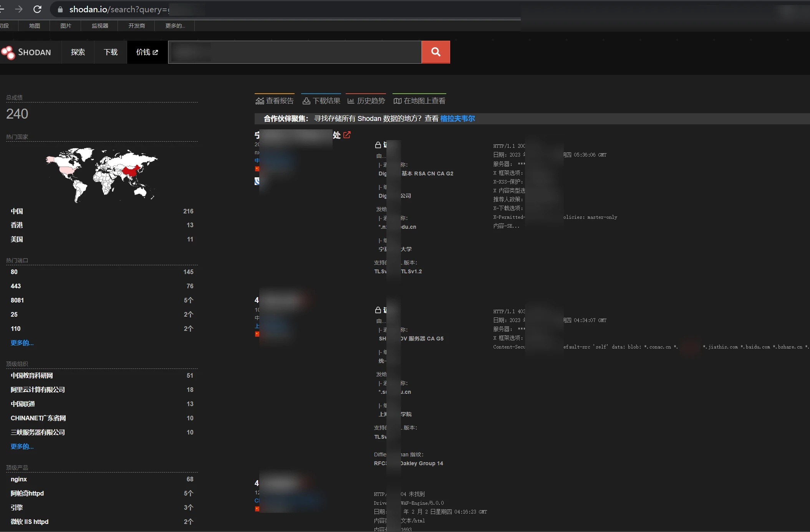Open 在地图上查看 view on map tab
Image resolution: width=810 pixels, height=532 pixels.
(x=419, y=101)
